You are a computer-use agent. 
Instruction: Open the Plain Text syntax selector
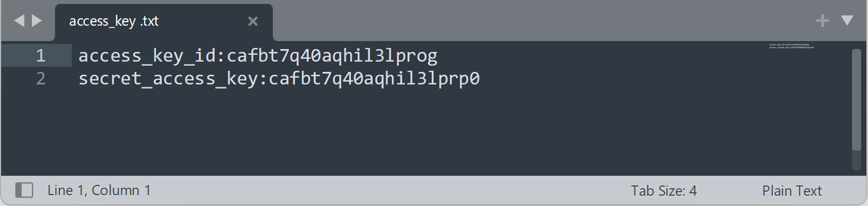click(792, 191)
